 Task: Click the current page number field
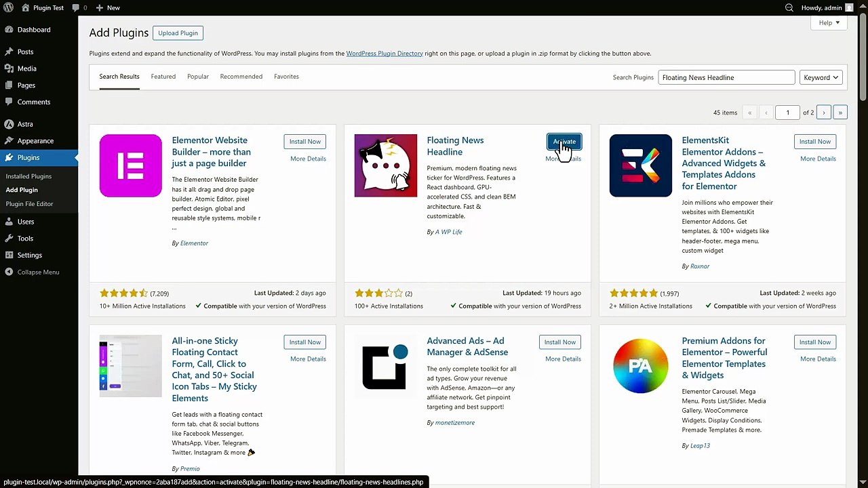[x=787, y=113]
